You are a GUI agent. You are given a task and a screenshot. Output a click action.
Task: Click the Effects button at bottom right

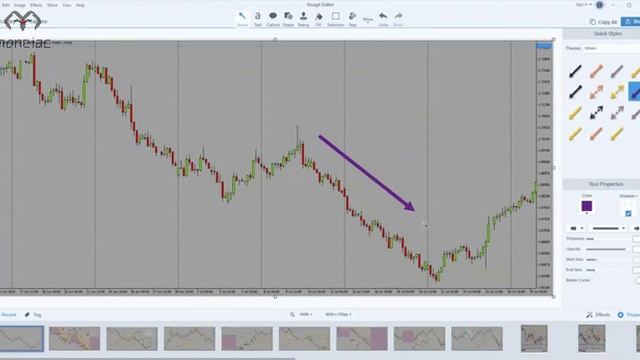pyautogui.click(x=598, y=315)
